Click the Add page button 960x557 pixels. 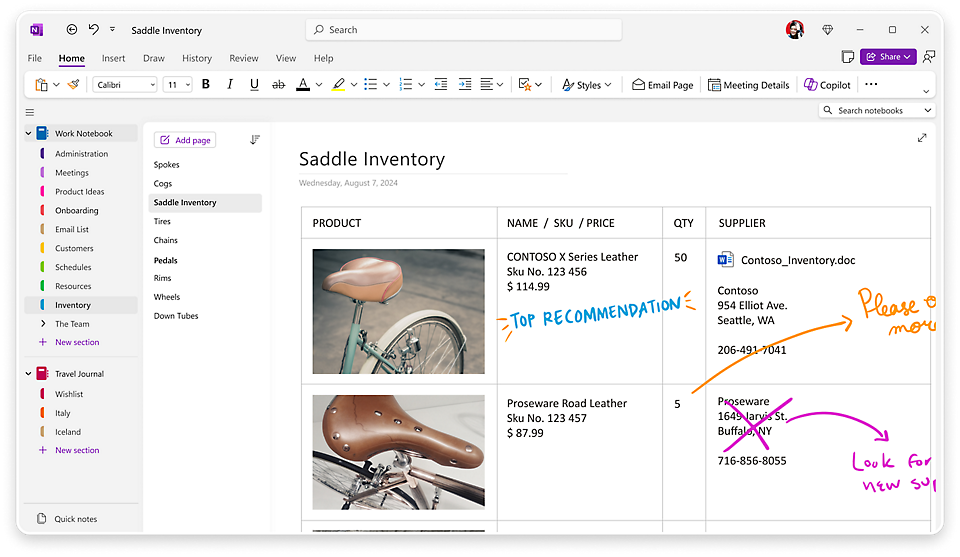[x=185, y=140]
